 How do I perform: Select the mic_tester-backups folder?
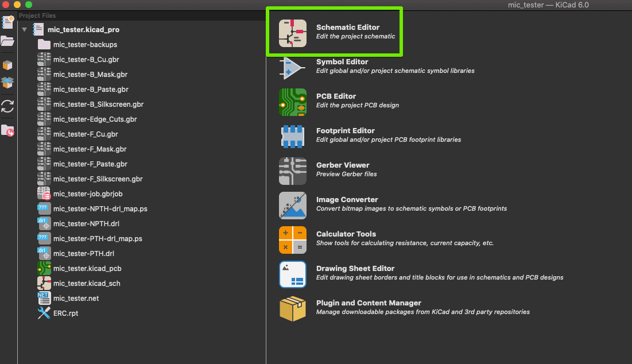click(85, 44)
